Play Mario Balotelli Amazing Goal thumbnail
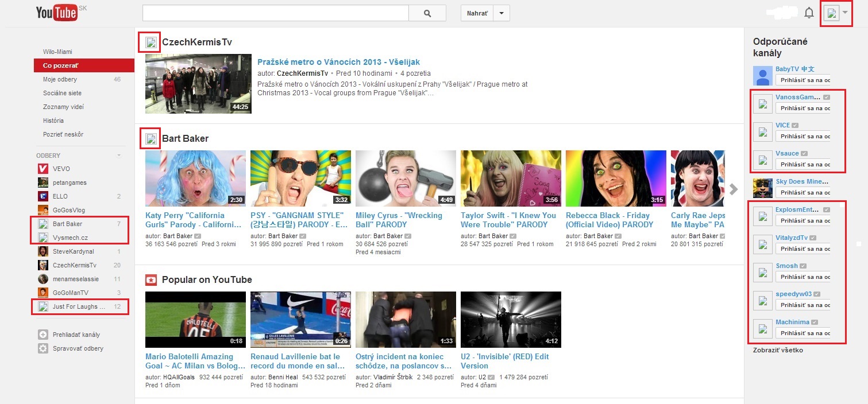 click(x=195, y=319)
